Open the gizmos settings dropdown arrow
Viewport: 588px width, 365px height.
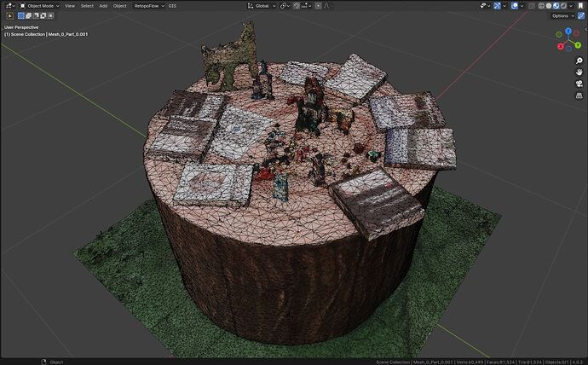[504, 6]
